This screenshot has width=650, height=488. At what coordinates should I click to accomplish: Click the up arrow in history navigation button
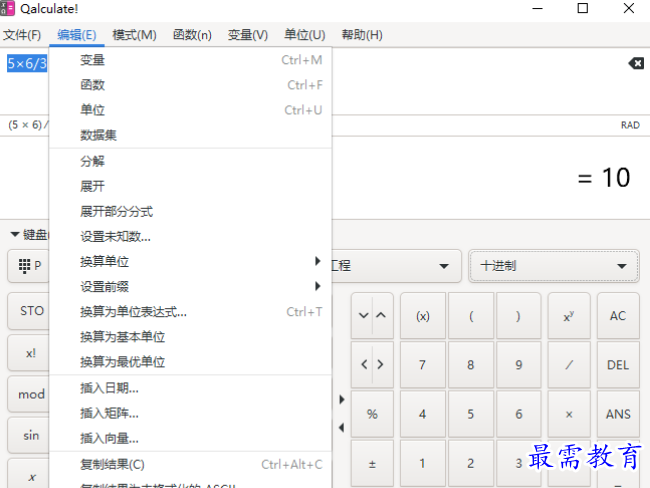pos(381,316)
